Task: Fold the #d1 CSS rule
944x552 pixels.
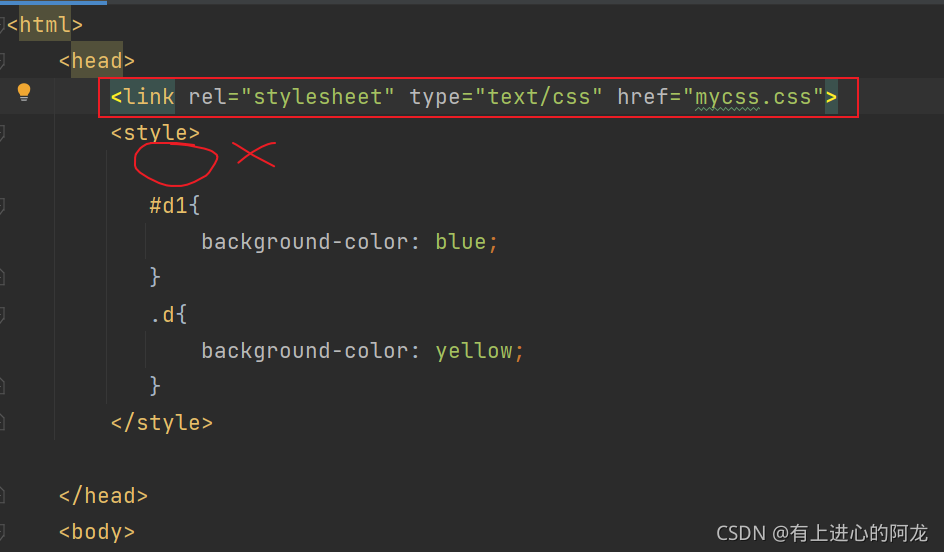Action: [x=2, y=206]
